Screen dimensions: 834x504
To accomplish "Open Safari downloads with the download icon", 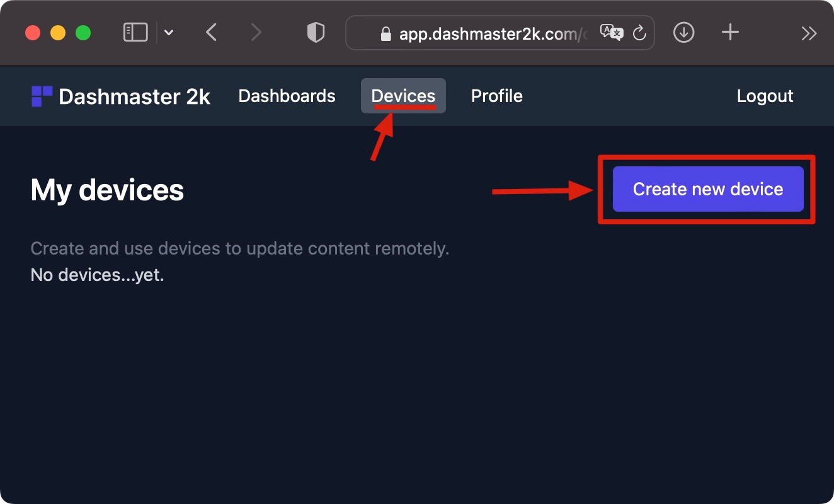I will coord(683,33).
